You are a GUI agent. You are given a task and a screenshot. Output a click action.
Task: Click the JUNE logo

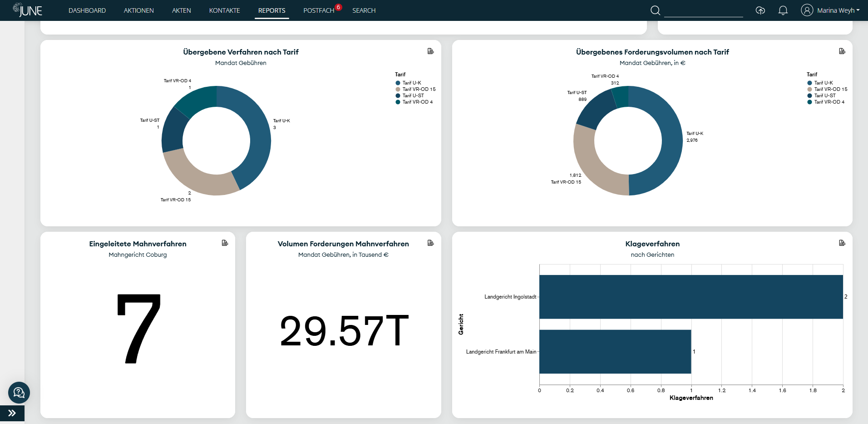(x=29, y=10)
